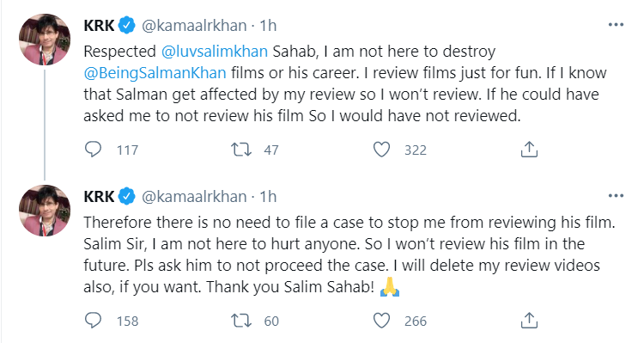Image resolution: width=644 pixels, height=343 pixels.
Task: Open the more options menu on second tweet
Action: point(616,196)
